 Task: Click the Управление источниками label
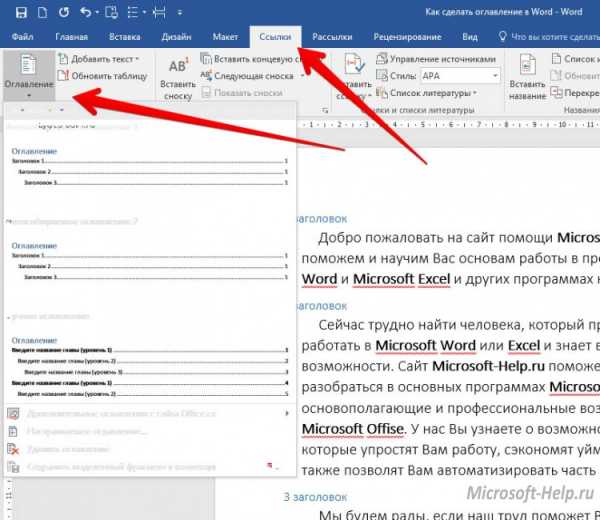tap(443, 59)
